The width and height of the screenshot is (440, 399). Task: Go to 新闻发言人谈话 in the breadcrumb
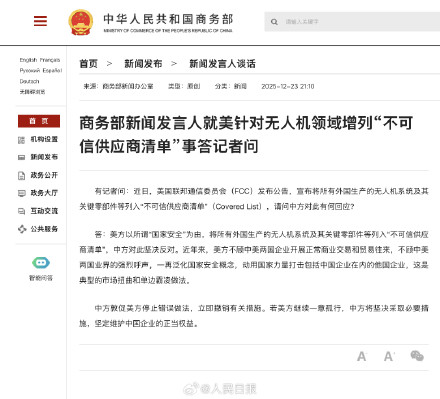(x=222, y=64)
